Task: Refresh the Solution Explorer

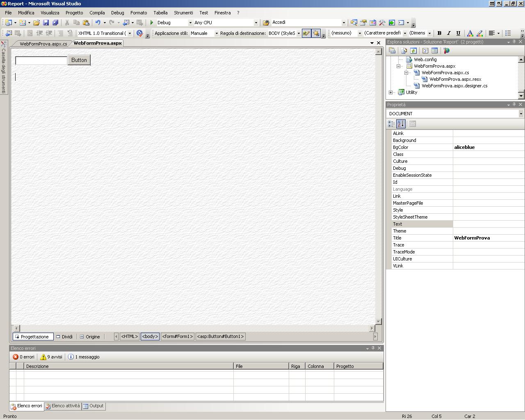Action: coord(413,50)
